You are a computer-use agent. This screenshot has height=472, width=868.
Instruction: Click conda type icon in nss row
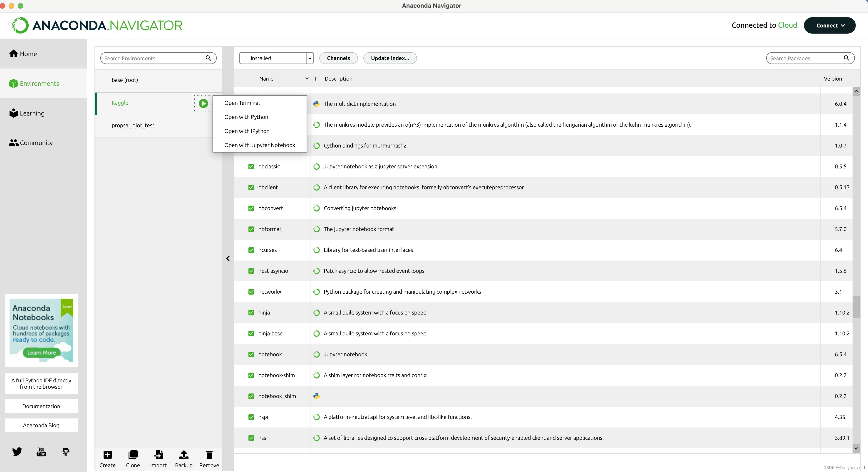click(x=316, y=438)
